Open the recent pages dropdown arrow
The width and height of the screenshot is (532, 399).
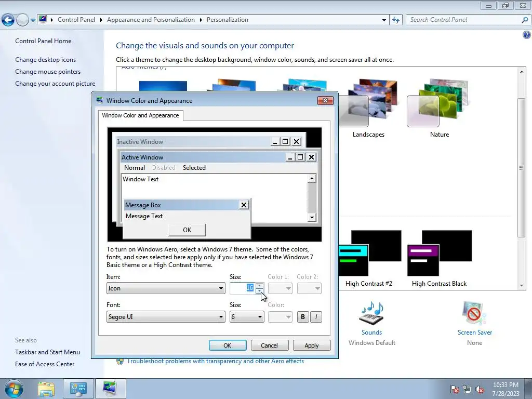click(x=33, y=20)
